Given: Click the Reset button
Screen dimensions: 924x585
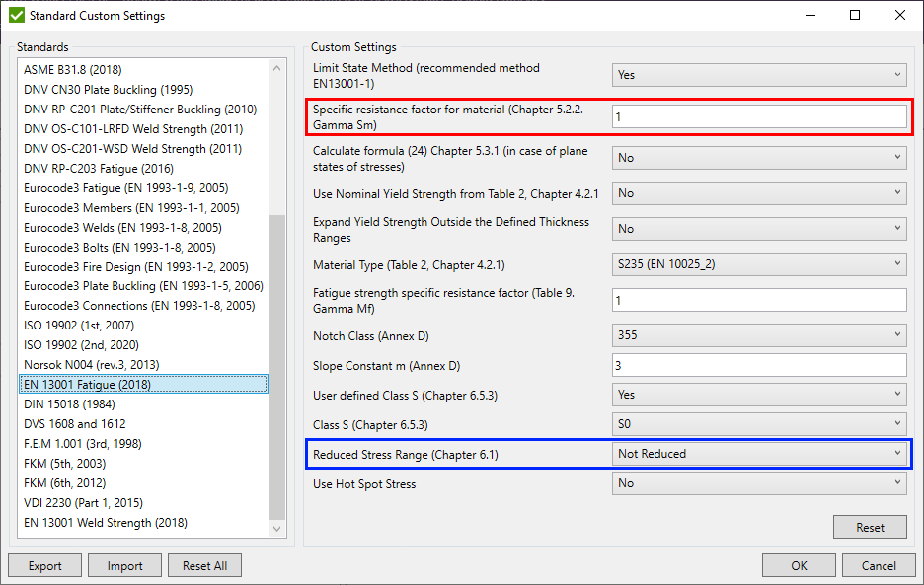Looking at the screenshot, I should click(870, 526).
